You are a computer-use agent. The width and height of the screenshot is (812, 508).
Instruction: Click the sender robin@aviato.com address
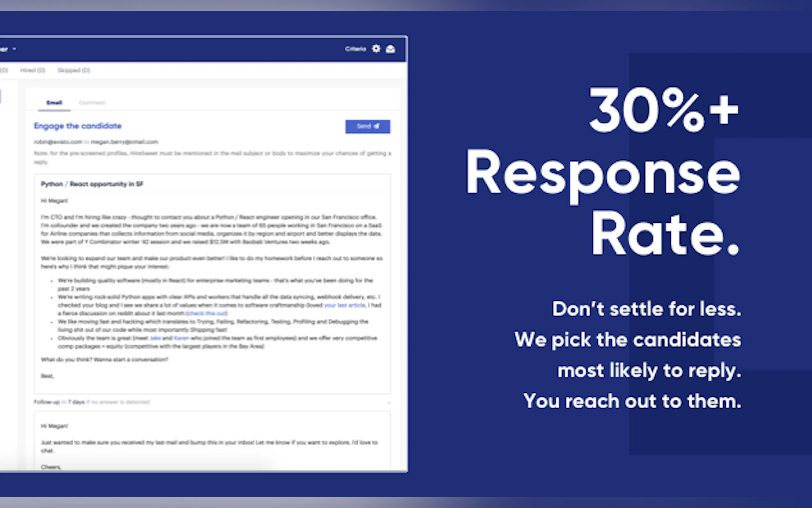tap(58, 142)
